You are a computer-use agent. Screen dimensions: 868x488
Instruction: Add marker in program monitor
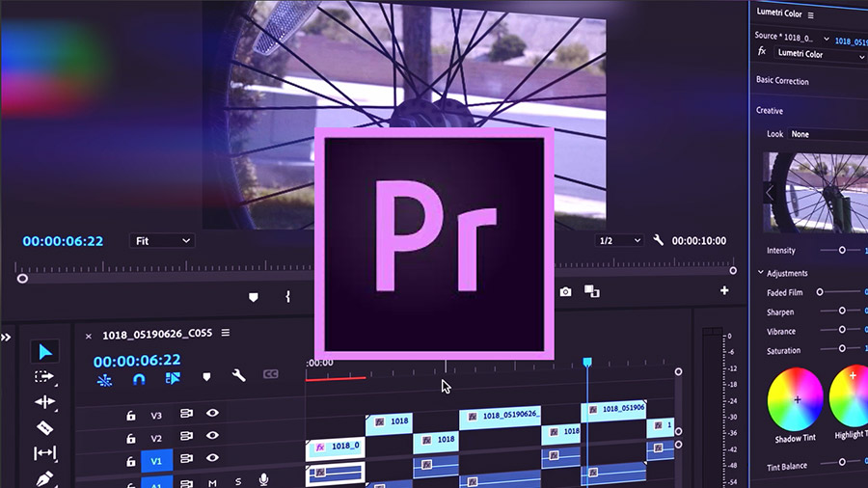click(253, 297)
